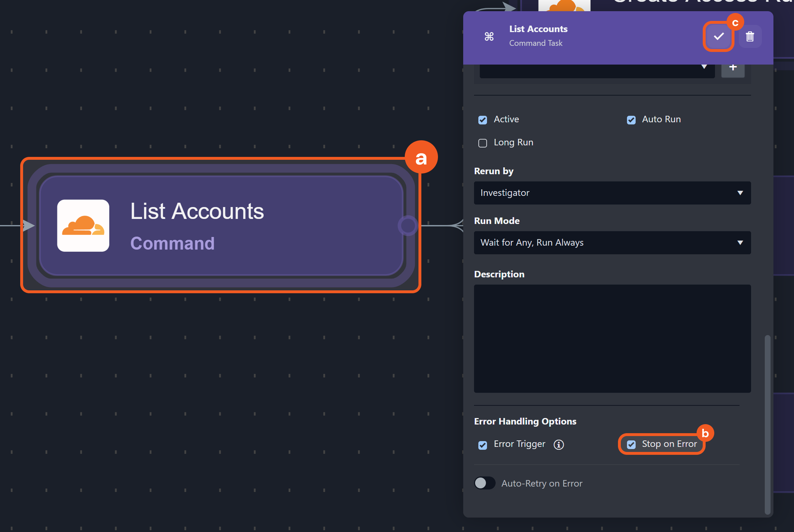Click the Error Trigger info icon
This screenshot has width=794, height=532.
pos(558,445)
